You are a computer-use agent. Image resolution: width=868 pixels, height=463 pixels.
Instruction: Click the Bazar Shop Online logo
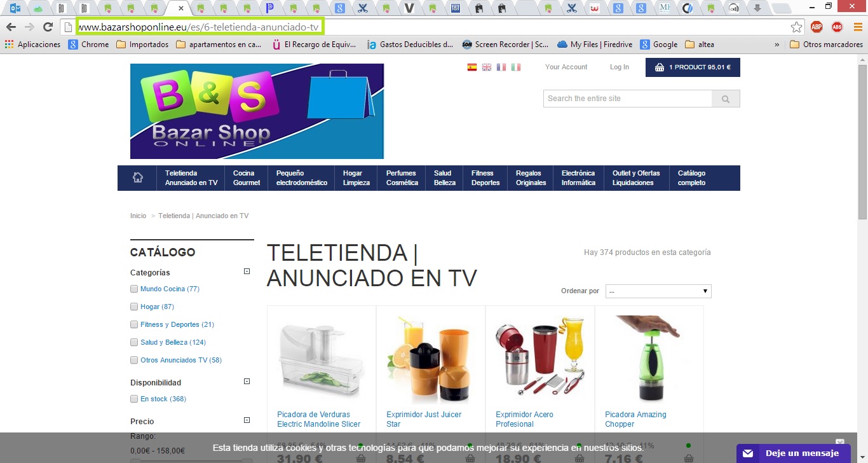pos(257,111)
